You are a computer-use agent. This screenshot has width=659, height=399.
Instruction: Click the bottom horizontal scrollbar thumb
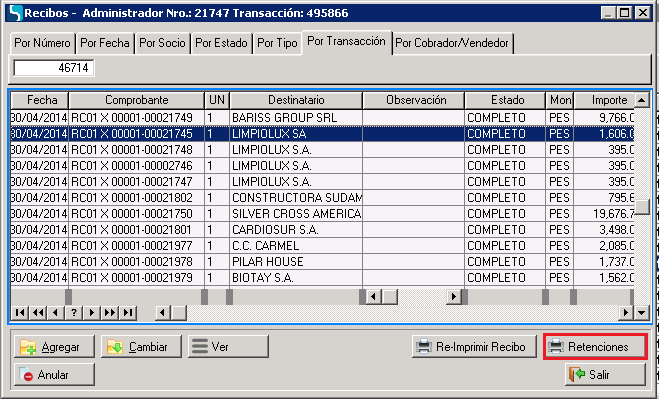179,312
